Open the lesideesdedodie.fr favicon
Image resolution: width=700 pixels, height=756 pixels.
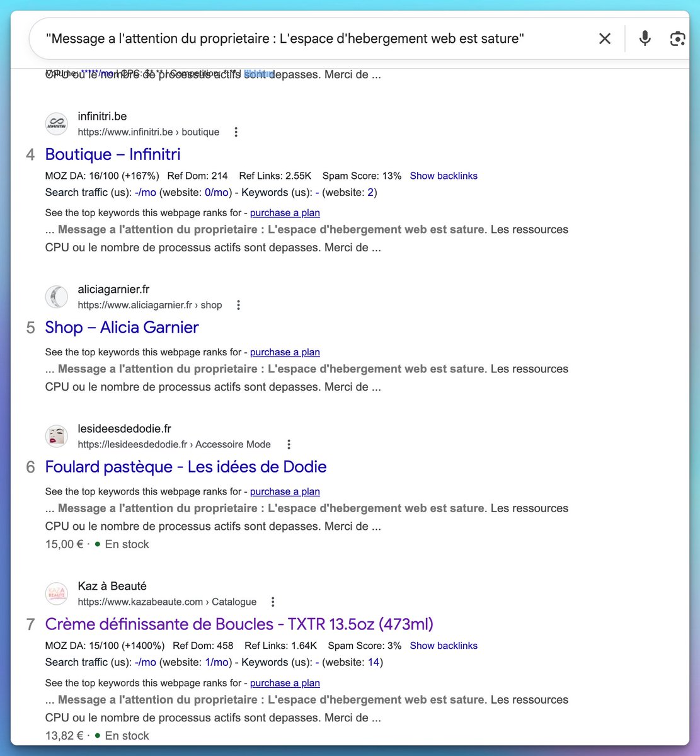point(57,436)
